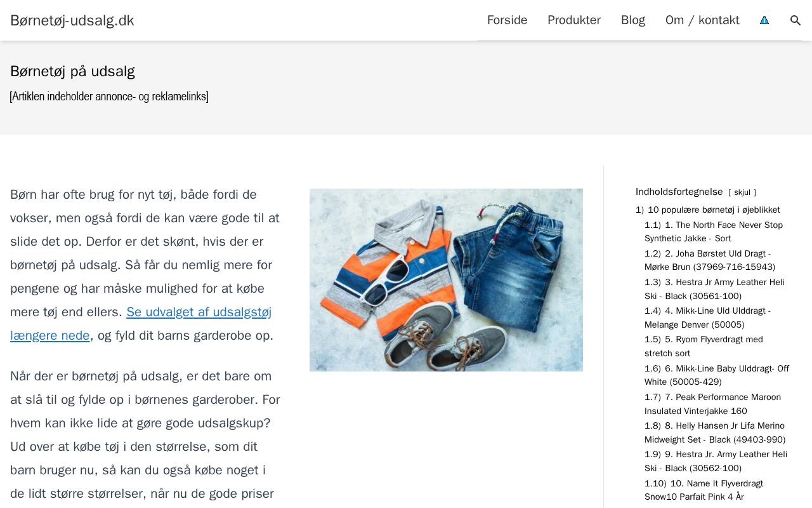This screenshot has width=812, height=508.
Task: Go to Hestra Jr Army Leather 30561-100 entry
Action: [x=714, y=289]
